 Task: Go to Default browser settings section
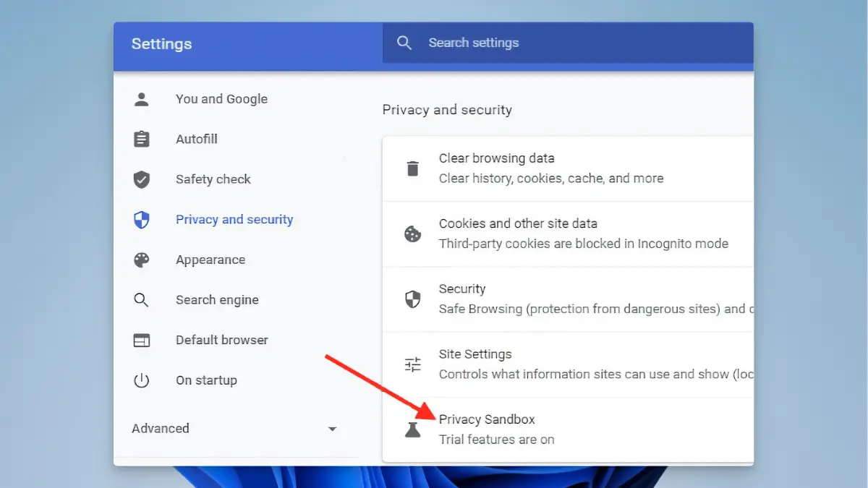[x=221, y=340]
